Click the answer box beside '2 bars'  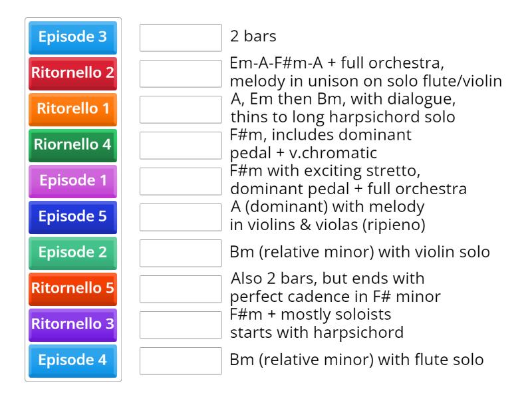181,38
